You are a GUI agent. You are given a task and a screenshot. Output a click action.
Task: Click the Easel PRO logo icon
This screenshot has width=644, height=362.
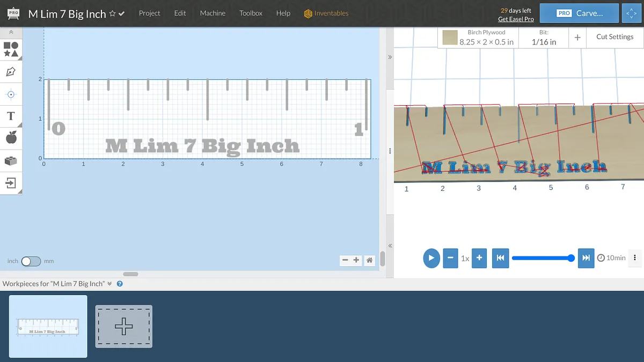point(14,13)
